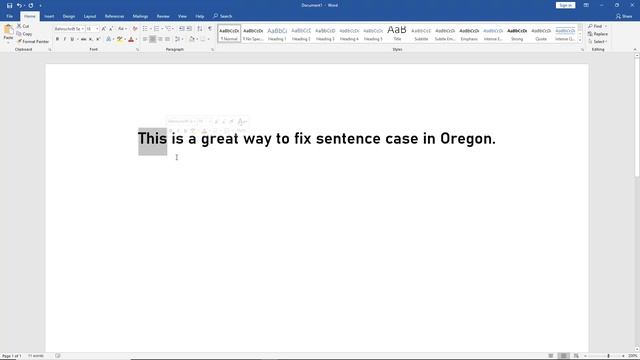The width and height of the screenshot is (640, 360).
Task: Apply the text highlight color
Action: [x=119, y=39]
